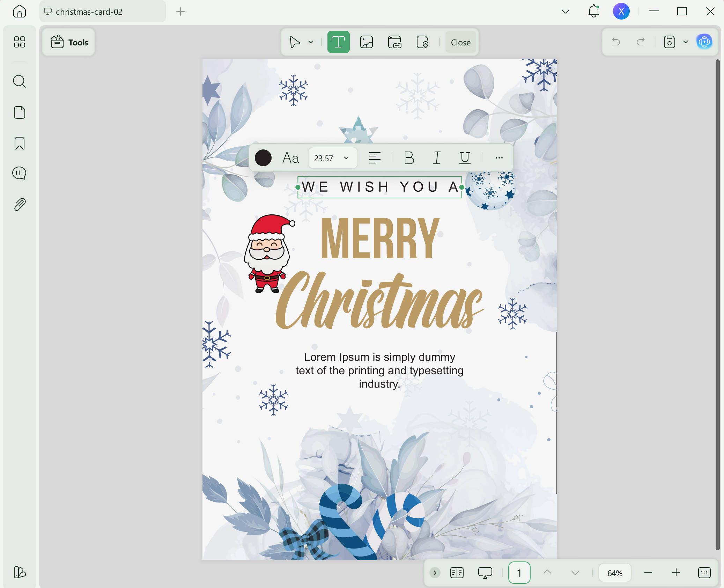
Task: Click the Redo arrow
Action: click(x=641, y=42)
